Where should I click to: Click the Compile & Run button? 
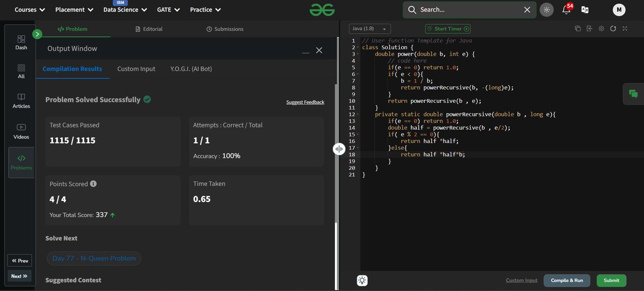pyautogui.click(x=567, y=280)
